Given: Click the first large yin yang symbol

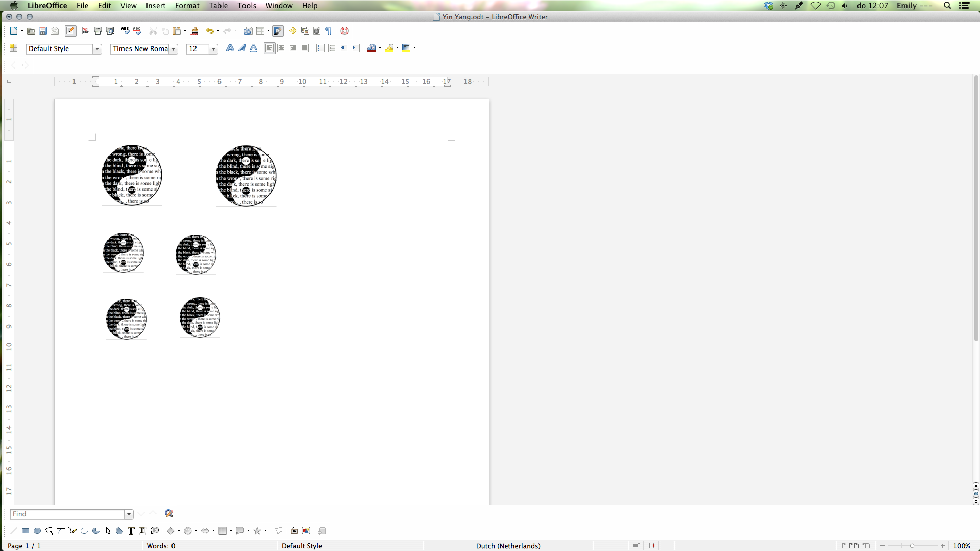Looking at the screenshot, I should point(131,175).
